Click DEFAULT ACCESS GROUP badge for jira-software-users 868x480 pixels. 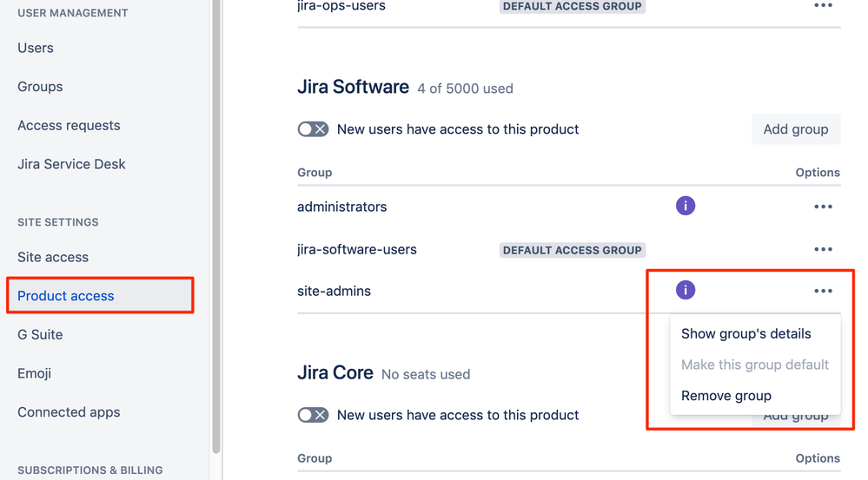point(573,250)
